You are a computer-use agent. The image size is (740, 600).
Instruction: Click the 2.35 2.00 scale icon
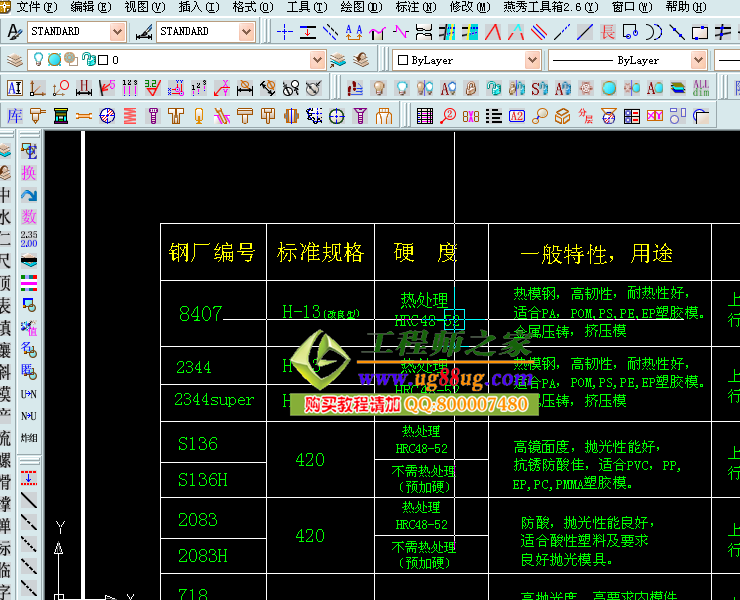point(28,239)
